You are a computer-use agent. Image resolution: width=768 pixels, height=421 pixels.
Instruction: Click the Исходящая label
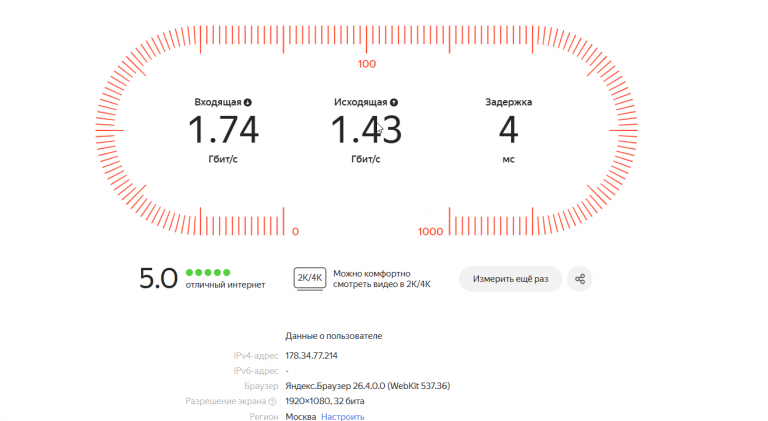(x=360, y=102)
